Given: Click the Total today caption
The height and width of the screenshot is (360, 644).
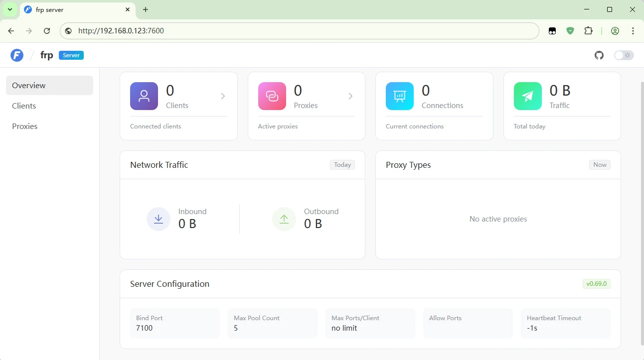Looking at the screenshot, I should click(x=529, y=126).
